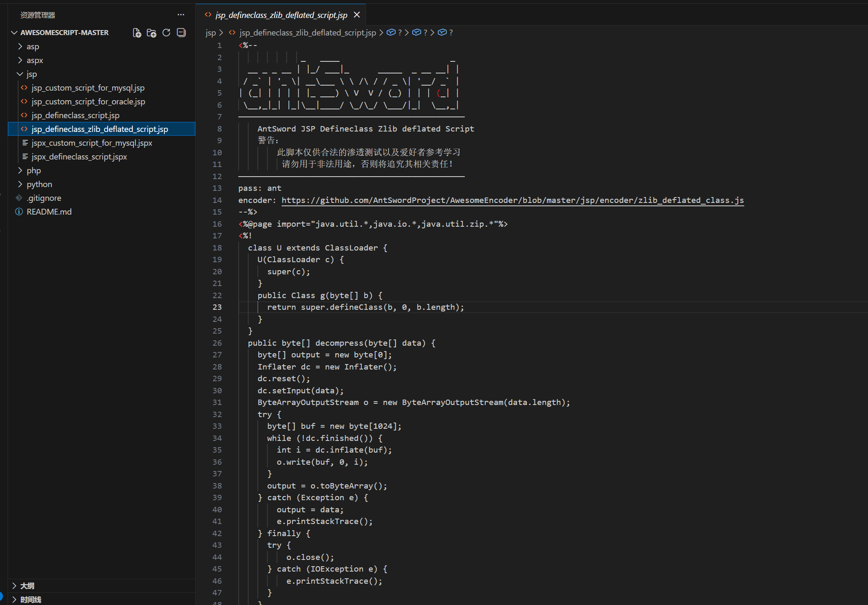The image size is (868, 605).
Task: Collapse the jsp folder
Action: (31, 74)
